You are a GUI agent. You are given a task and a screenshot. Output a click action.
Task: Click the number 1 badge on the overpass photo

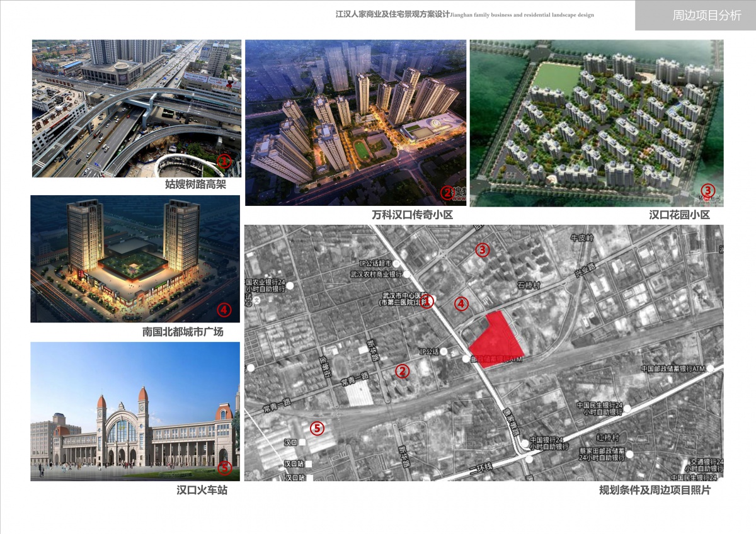tap(224, 162)
